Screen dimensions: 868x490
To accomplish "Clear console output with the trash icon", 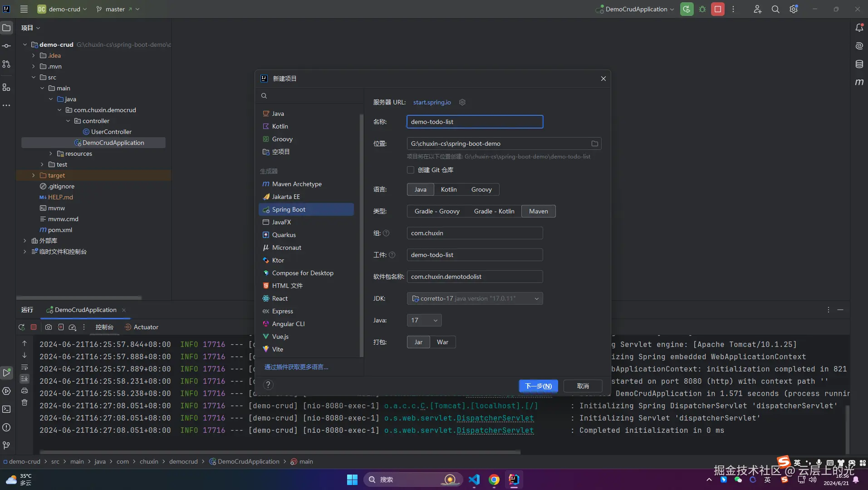I will tap(25, 402).
